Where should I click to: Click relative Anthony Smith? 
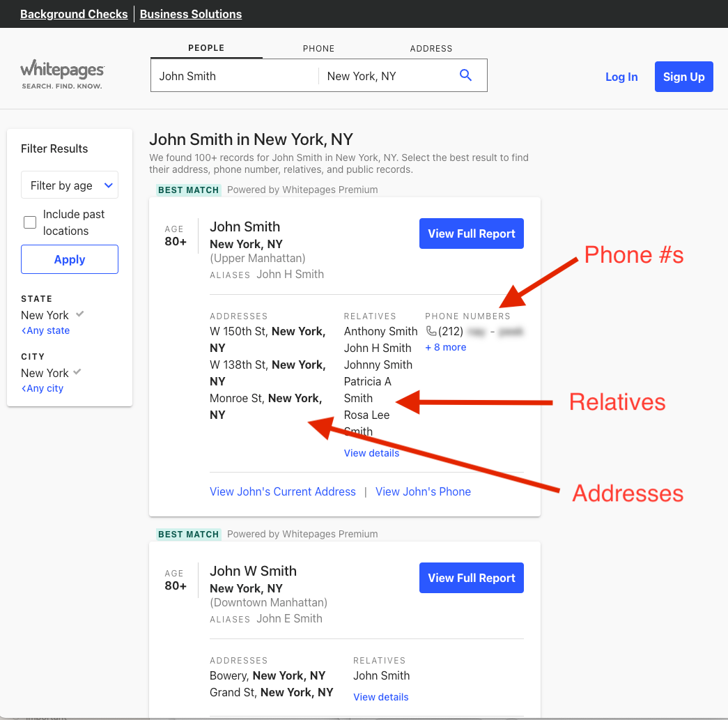pos(380,331)
